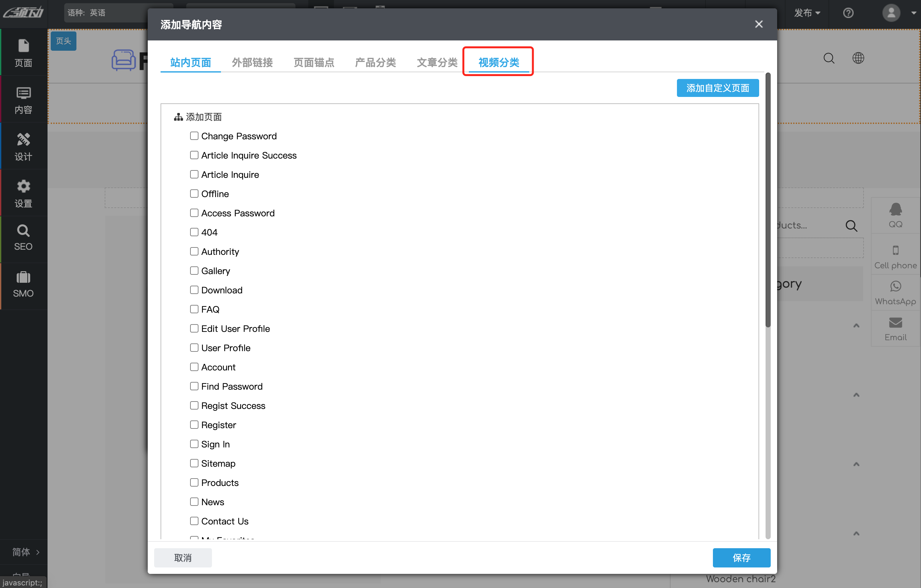
Task: Open the 发布 publish dropdown
Action: pos(806,13)
